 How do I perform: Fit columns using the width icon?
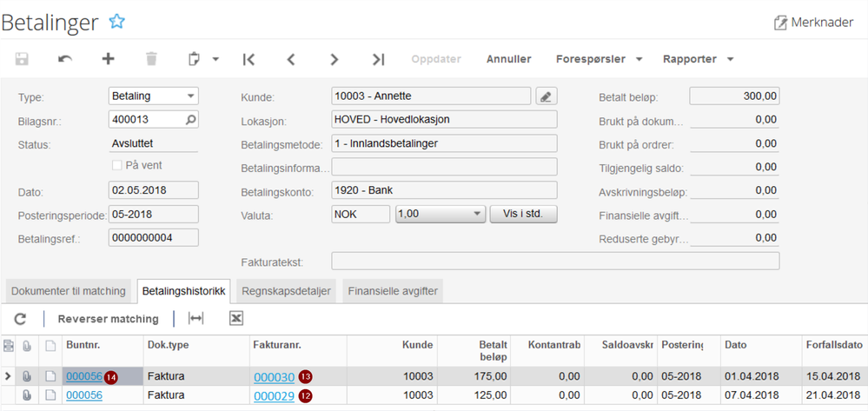coord(196,319)
